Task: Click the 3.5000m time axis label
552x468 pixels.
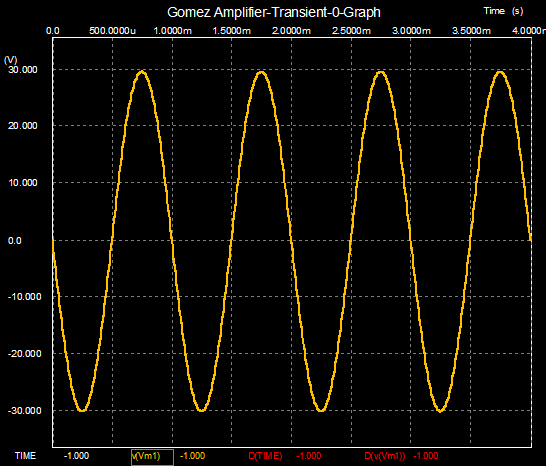Action: pos(471,31)
